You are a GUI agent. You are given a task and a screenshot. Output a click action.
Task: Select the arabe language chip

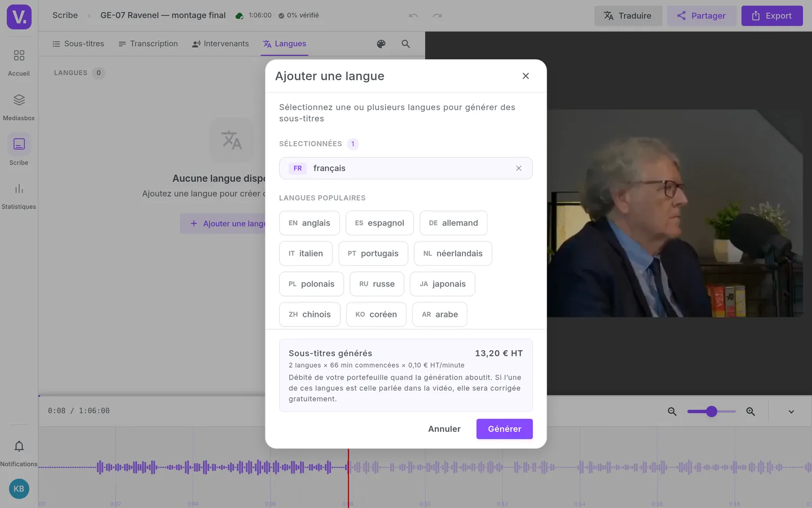(x=440, y=314)
